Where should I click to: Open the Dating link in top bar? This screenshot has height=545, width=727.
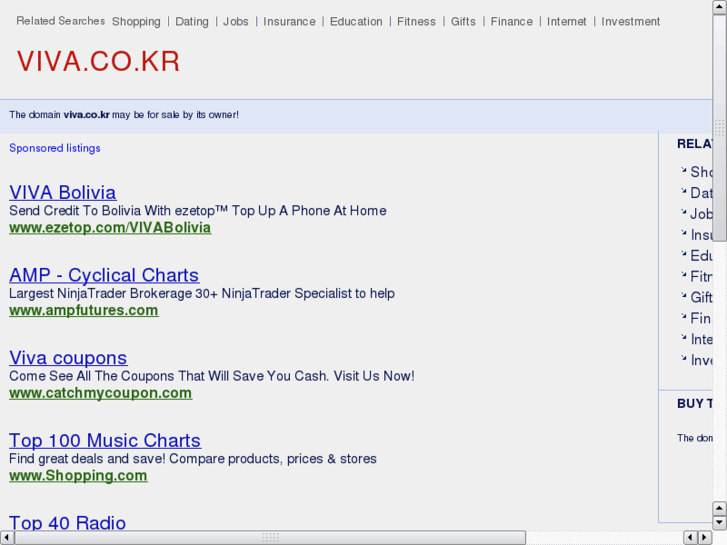pyautogui.click(x=191, y=22)
